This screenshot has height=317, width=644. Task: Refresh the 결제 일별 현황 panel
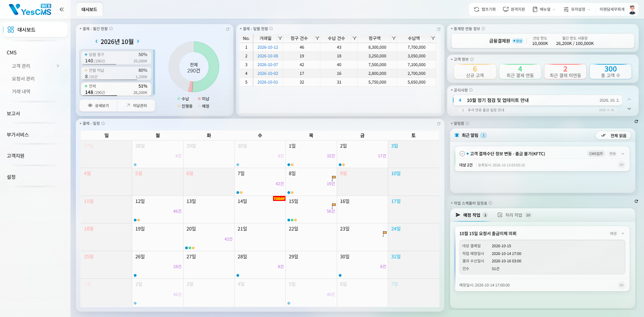439,29
